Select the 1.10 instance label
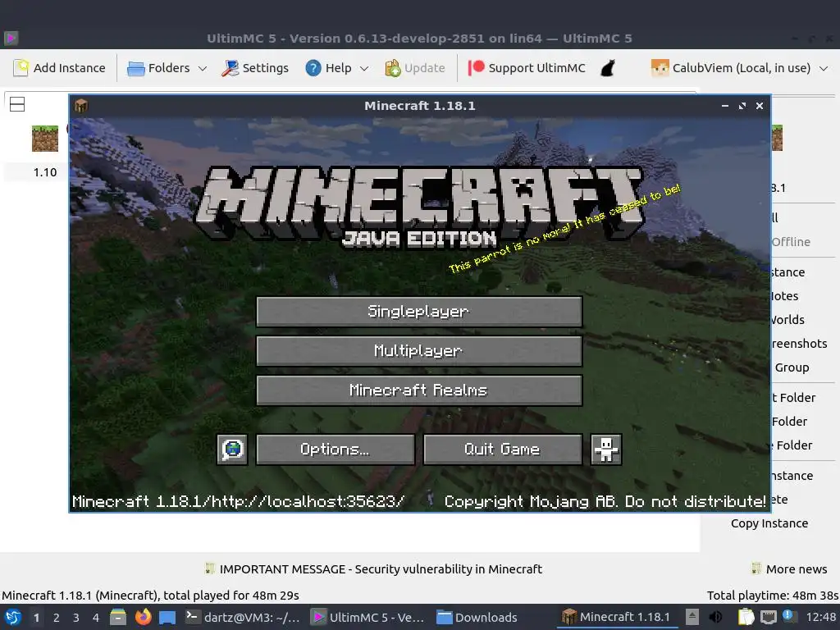The width and height of the screenshot is (840, 630). (45, 172)
